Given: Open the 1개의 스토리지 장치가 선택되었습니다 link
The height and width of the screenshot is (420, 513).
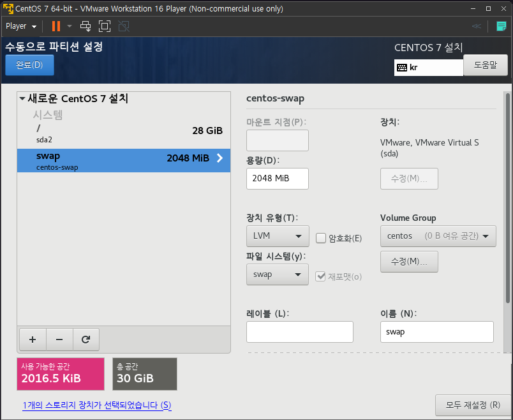Looking at the screenshot, I should [x=97, y=405].
